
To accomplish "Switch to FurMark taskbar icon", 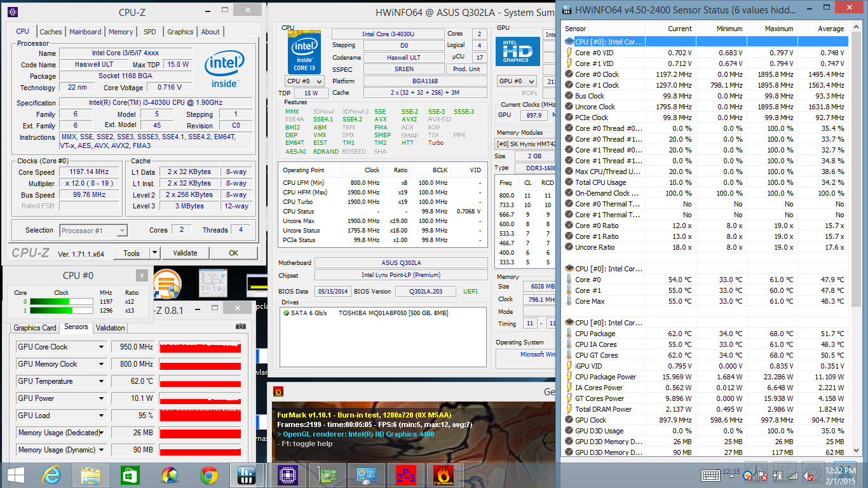I will coord(444,475).
